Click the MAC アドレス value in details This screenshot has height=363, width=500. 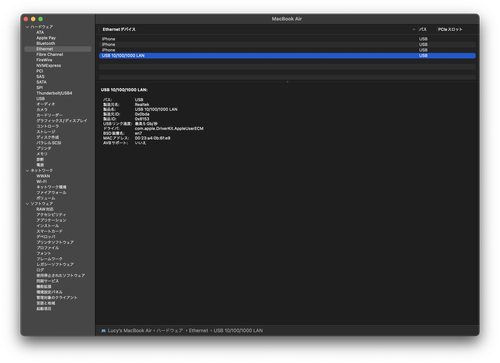[x=152, y=138]
